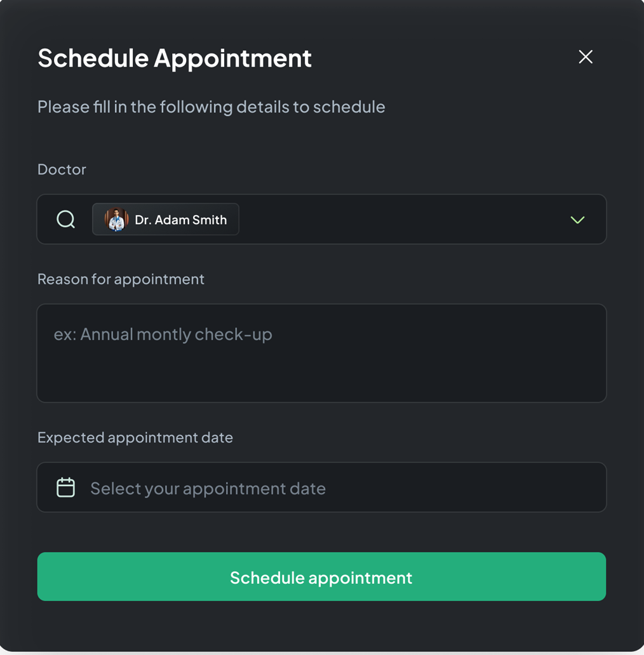
Task: Click the calendar icon in date field
Action: 66,487
